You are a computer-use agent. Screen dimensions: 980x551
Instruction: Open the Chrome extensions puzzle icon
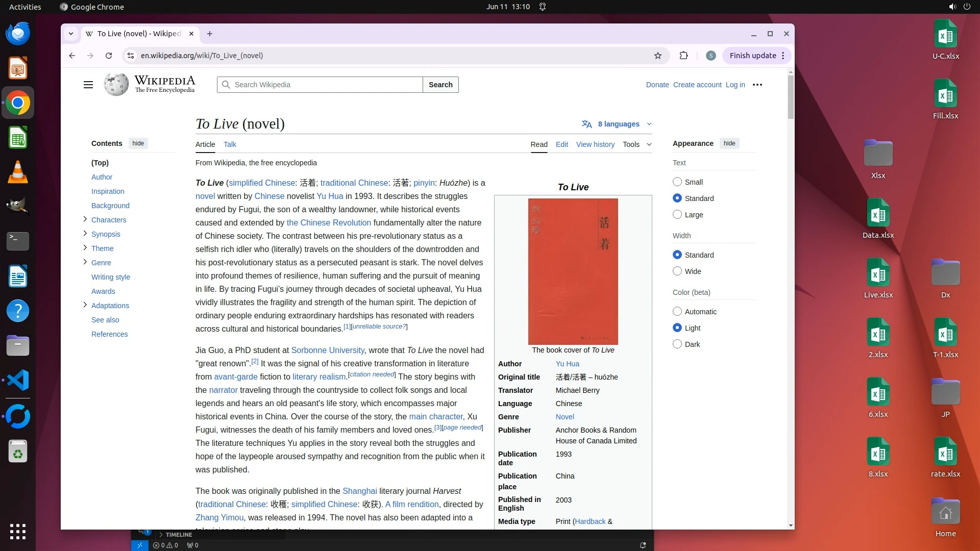(x=683, y=56)
